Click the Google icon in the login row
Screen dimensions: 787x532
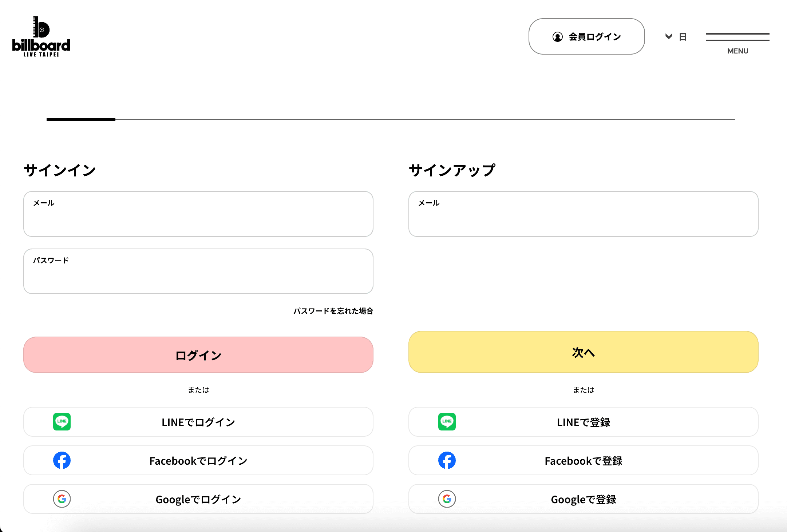(62, 499)
